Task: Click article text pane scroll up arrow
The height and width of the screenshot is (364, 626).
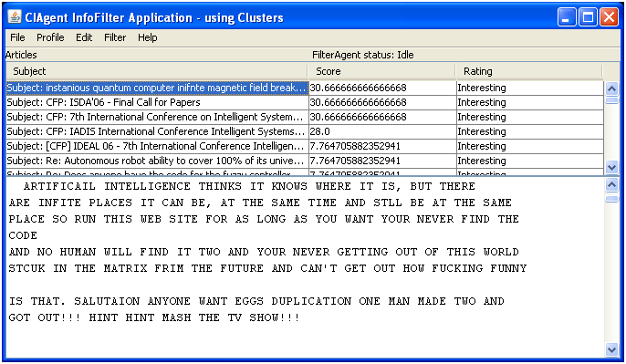Action: [x=611, y=184]
